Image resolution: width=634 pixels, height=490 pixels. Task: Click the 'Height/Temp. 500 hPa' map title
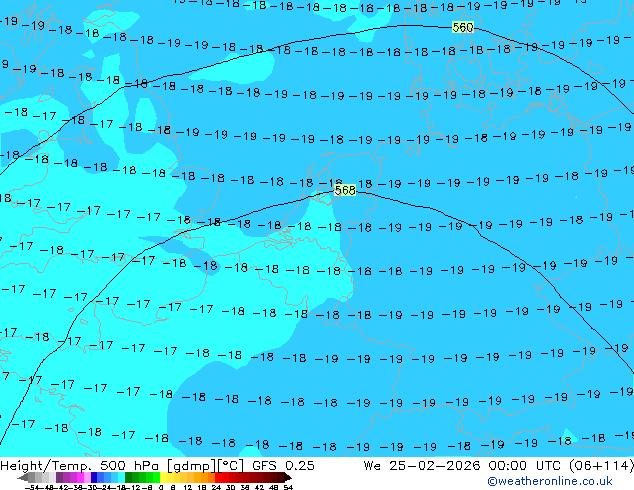click(80, 466)
